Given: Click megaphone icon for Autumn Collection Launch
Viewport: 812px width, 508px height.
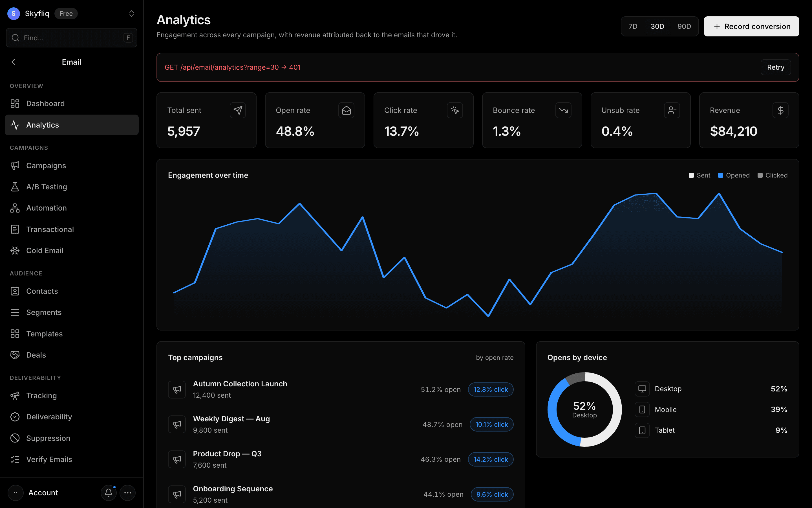Looking at the screenshot, I should click(177, 389).
